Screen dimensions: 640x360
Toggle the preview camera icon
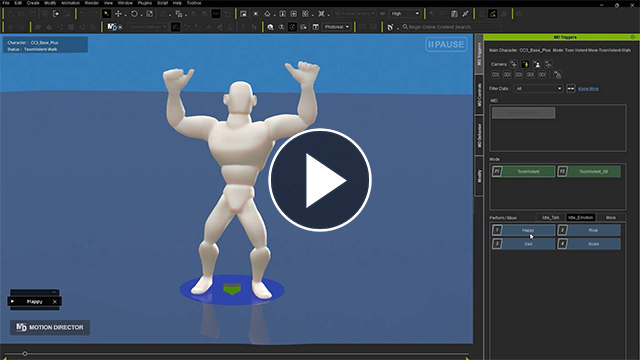[x=243, y=14]
